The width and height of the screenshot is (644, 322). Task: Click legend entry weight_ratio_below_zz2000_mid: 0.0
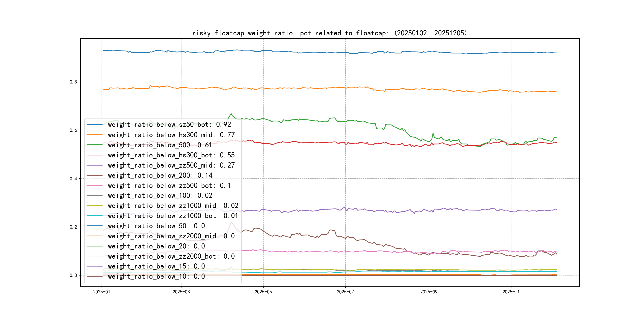(x=171, y=236)
